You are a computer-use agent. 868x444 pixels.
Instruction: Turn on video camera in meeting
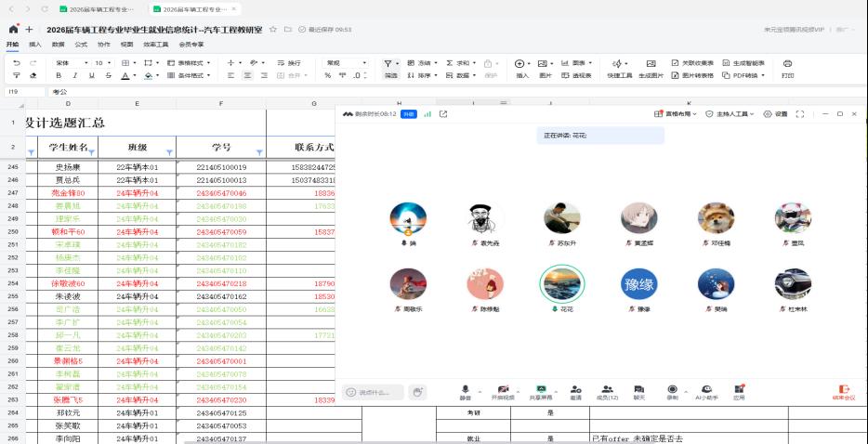tap(503, 390)
